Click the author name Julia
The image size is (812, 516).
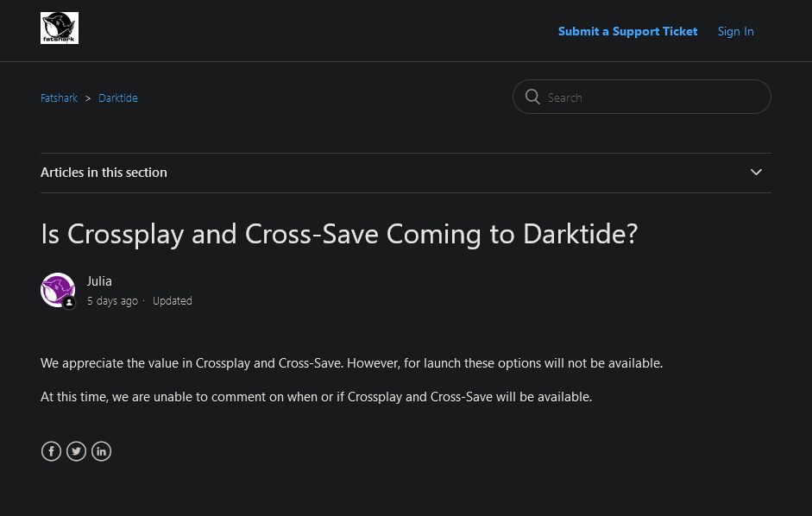click(x=99, y=281)
